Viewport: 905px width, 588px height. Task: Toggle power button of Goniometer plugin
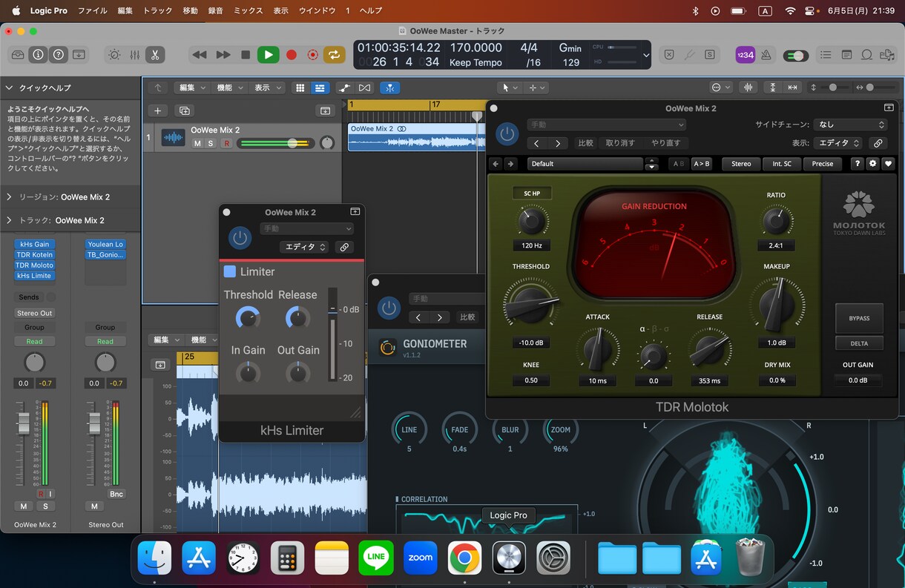pos(388,308)
